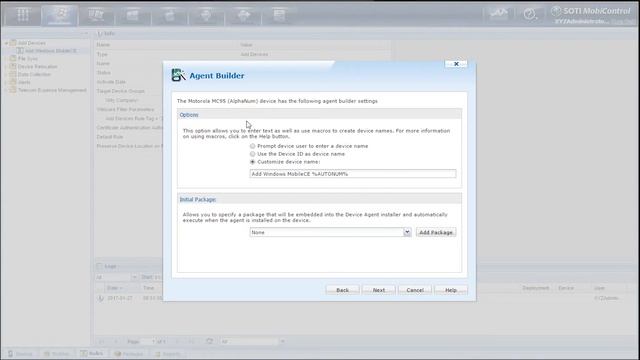Sort logs by the Date column header
The height and width of the screenshot is (360, 640).
114,288
